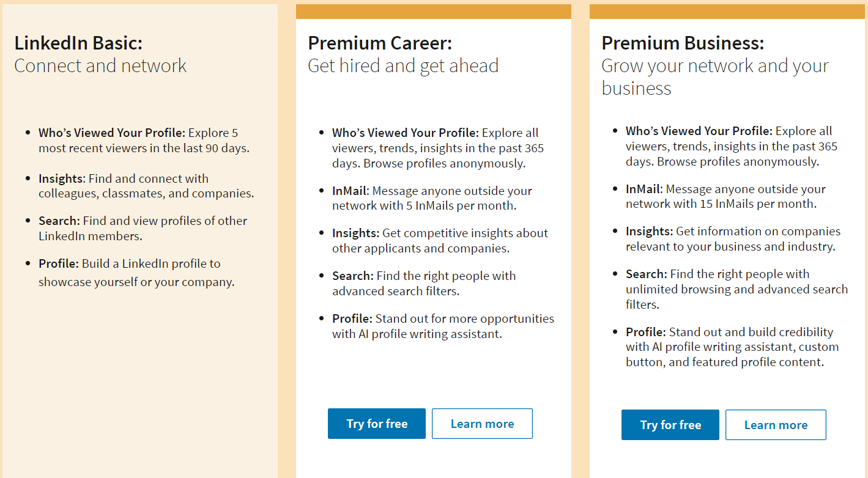Click Learn more under Premium Business
Image resolution: width=868 pixels, height=478 pixels.
tap(775, 425)
